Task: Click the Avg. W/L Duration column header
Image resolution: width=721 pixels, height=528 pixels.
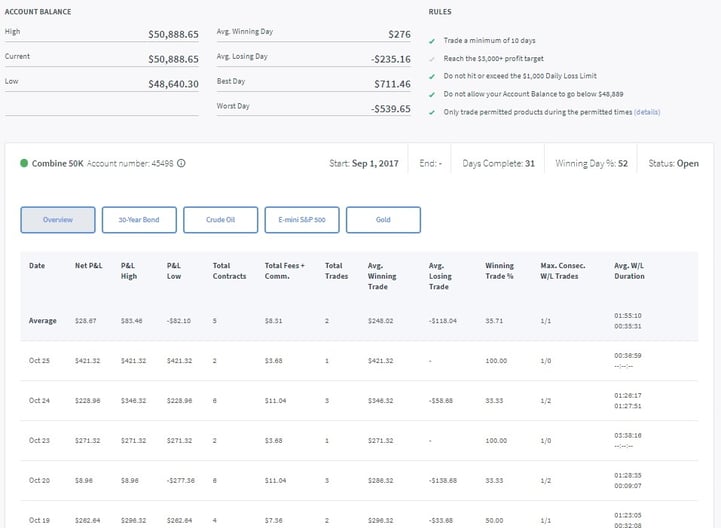Action: pos(629,271)
